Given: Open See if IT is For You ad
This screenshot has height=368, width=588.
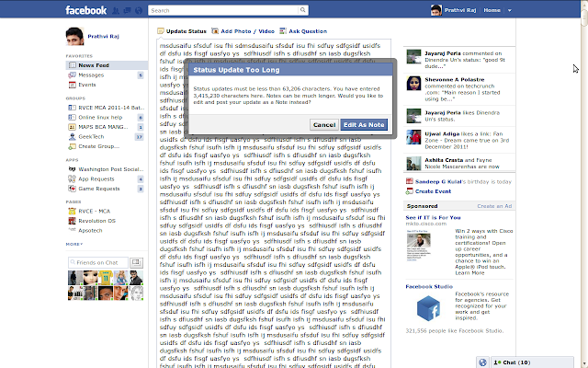Looking at the screenshot, I should click(x=433, y=217).
